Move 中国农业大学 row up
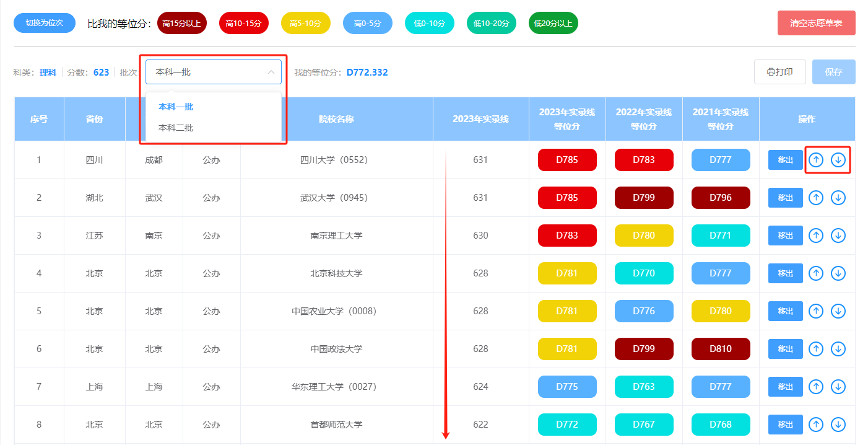 817,311
